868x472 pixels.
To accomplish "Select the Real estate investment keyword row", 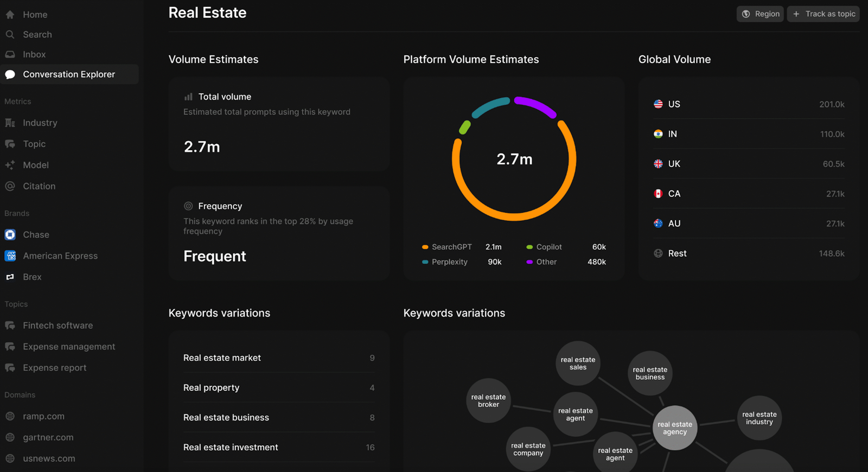I will 279,448.
